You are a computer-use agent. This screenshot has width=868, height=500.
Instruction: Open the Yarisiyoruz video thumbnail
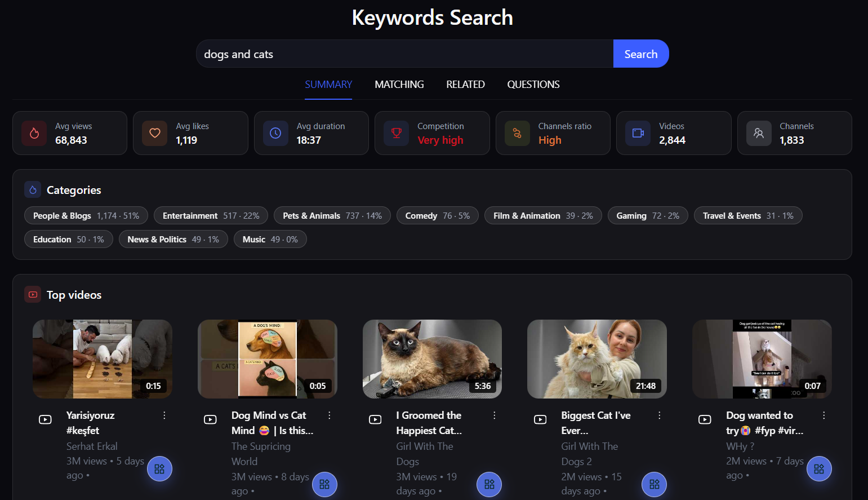(x=103, y=359)
